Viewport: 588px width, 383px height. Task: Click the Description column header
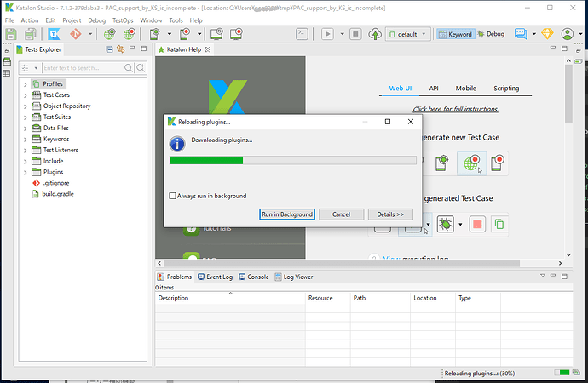tap(230, 298)
